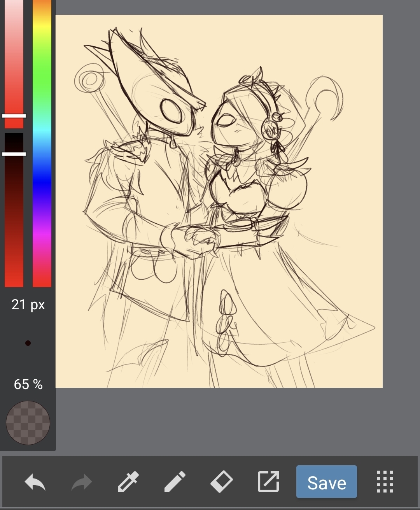Tap the small brush preview dot
Viewport: 420px width, 510px height.
click(28, 343)
